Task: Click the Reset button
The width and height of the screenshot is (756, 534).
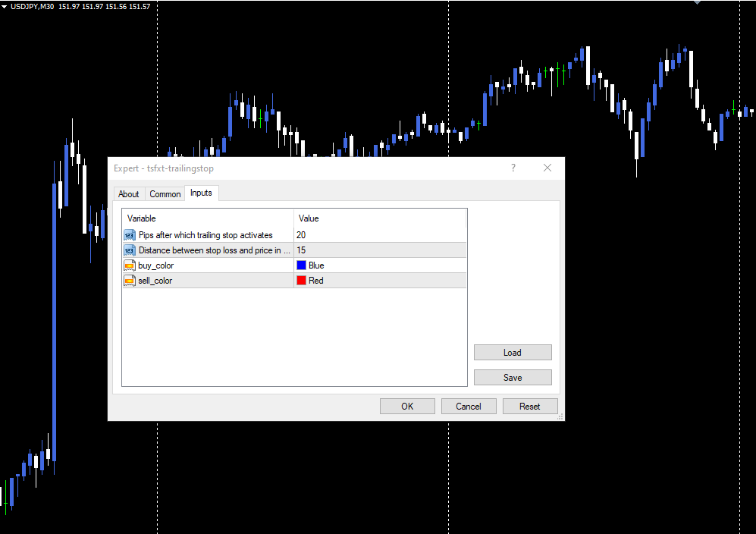Action: point(530,406)
